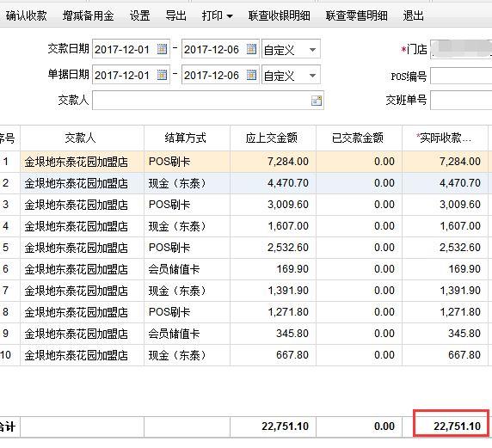This screenshot has height=448, width=492.
Task: Click 增减备用金 in the toolbar
Action: pos(89,15)
